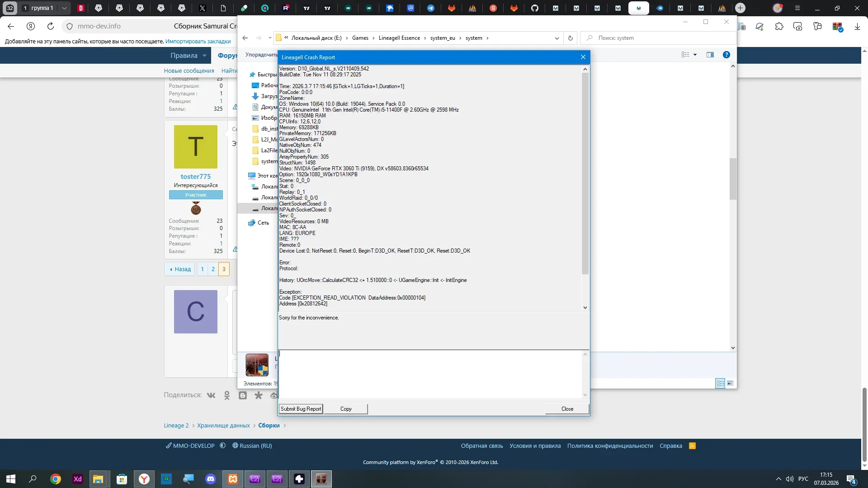Expand the Правила menu arrow
868x488 pixels.
[x=204, y=56]
